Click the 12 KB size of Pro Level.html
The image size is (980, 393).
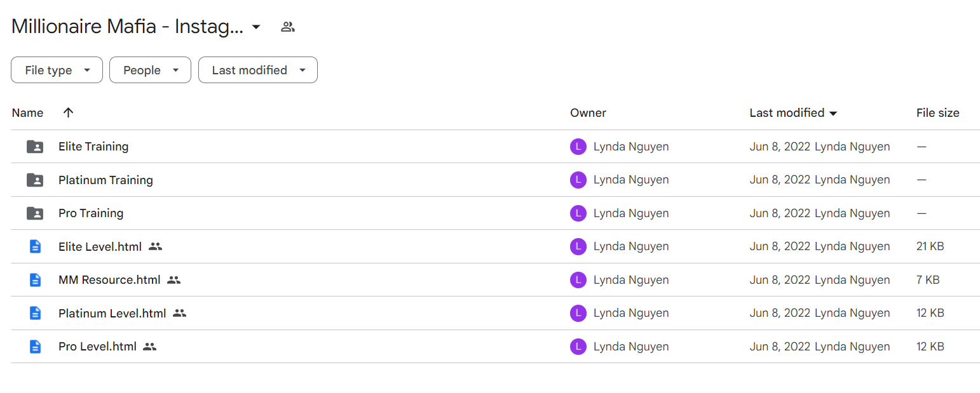click(x=930, y=347)
